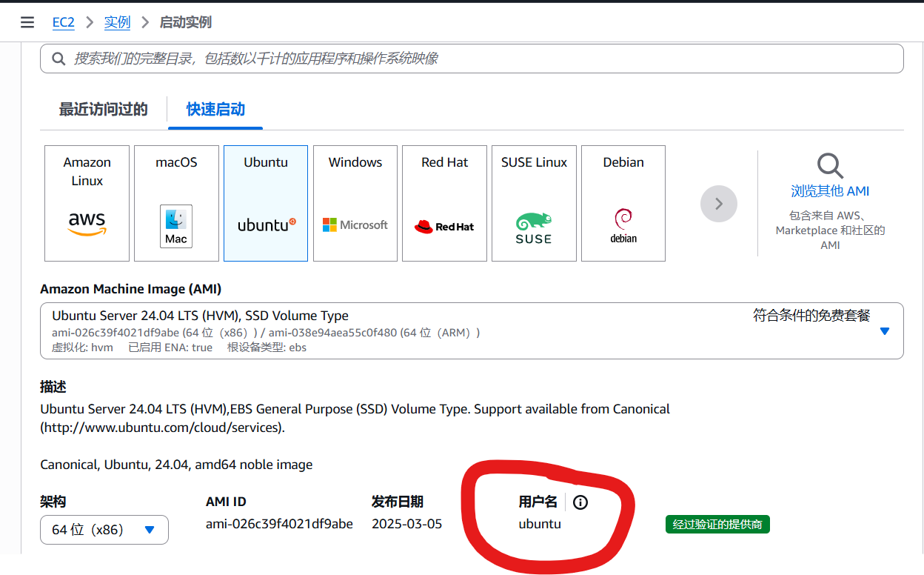Click the Microsoft logo icon
924x575 pixels.
pos(355,225)
